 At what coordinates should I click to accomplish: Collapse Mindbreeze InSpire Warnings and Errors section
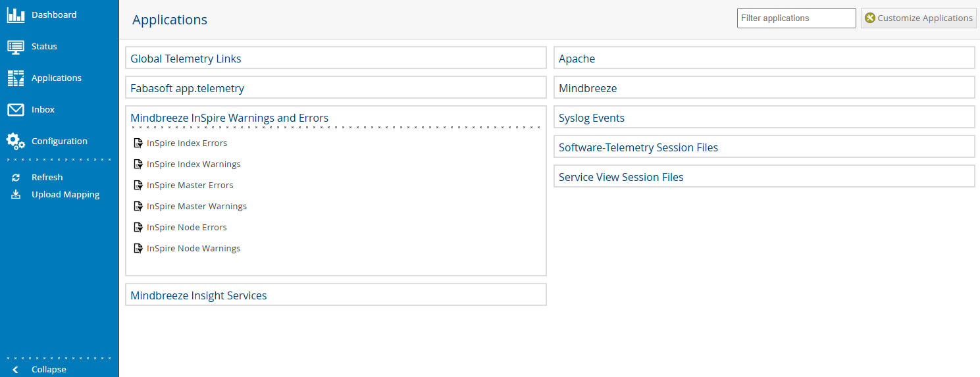point(229,118)
